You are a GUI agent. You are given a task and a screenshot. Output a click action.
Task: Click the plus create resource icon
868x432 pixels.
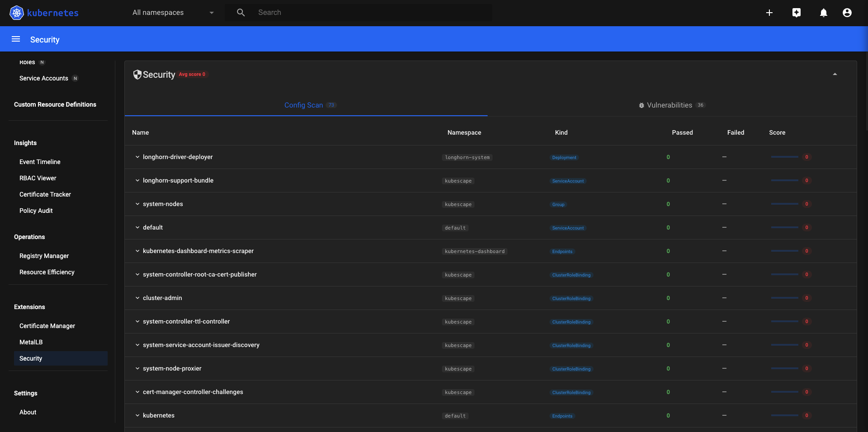click(x=769, y=13)
